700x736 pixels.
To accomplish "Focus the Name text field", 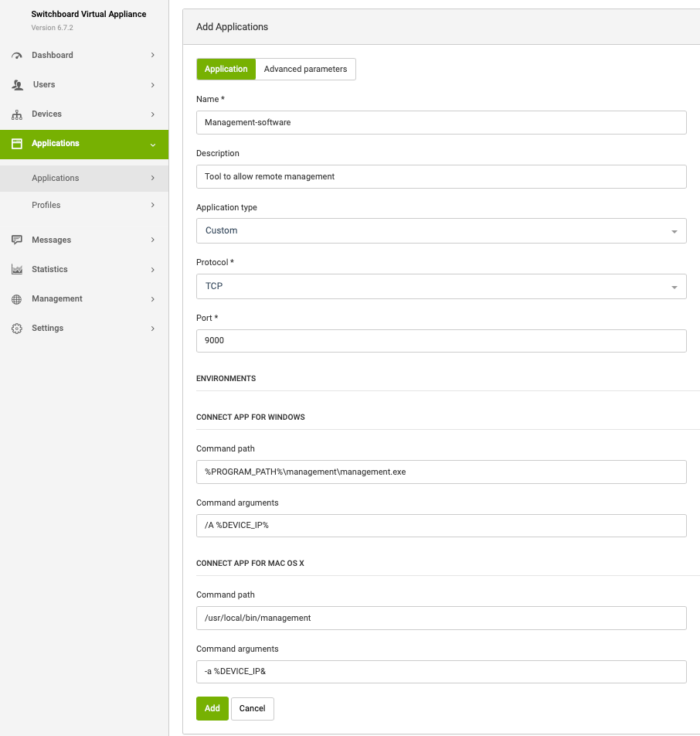I will 441,122.
